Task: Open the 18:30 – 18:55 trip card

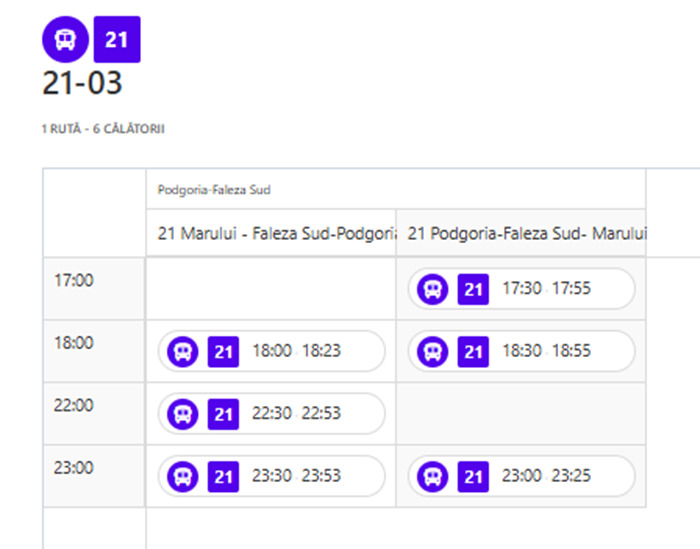Action: pos(546,351)
